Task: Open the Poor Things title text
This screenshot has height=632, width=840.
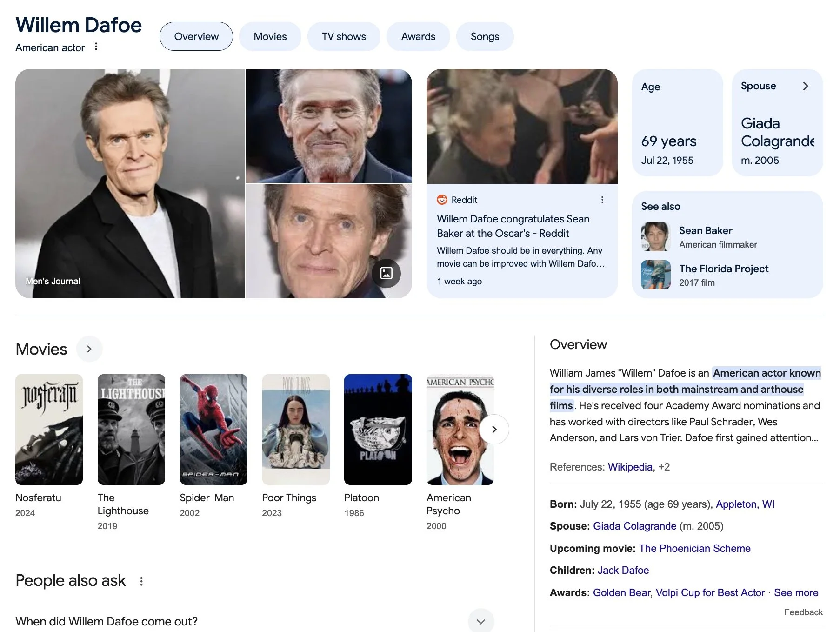Action: pos(289,498)
